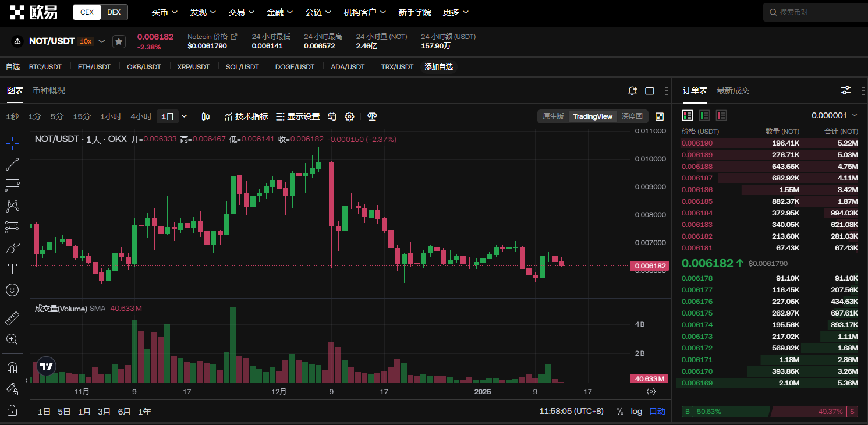Open the 最新成交 tab
This screenshot has height=425, width=868.
pos(732,90)
